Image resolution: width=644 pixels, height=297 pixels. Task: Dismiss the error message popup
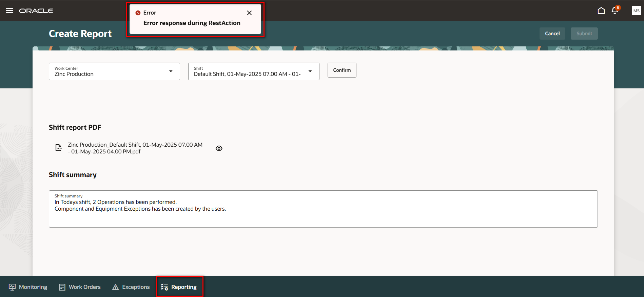pyautogui.click(x=249, y=13)
